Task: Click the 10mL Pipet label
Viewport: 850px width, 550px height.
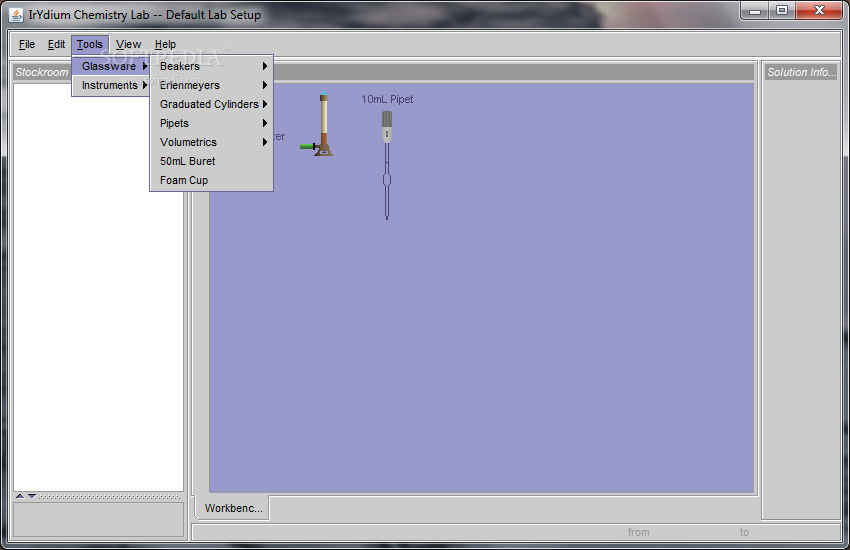Action: 387,99
